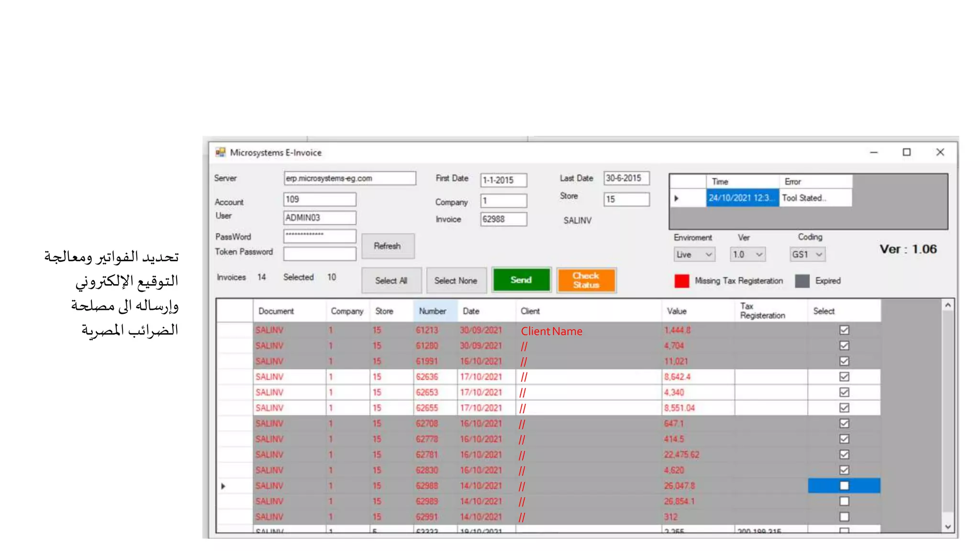This screenshot has height=551, width=980.
Task: Click the scroll up arrow of the invoice grid
Action: (947, 305)
